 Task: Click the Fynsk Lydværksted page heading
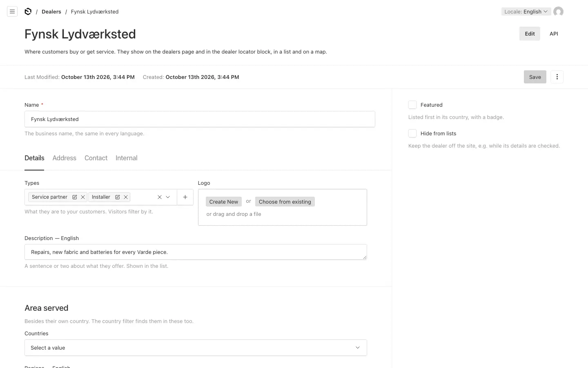[x=80, y=34]
